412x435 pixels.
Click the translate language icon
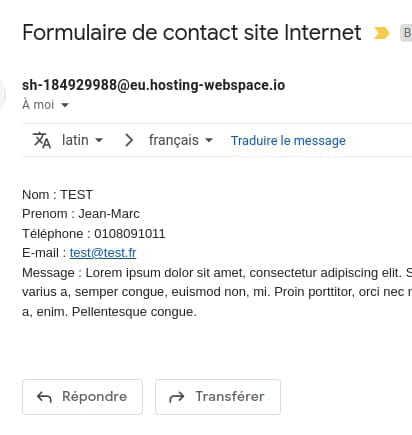coord(42,140)
